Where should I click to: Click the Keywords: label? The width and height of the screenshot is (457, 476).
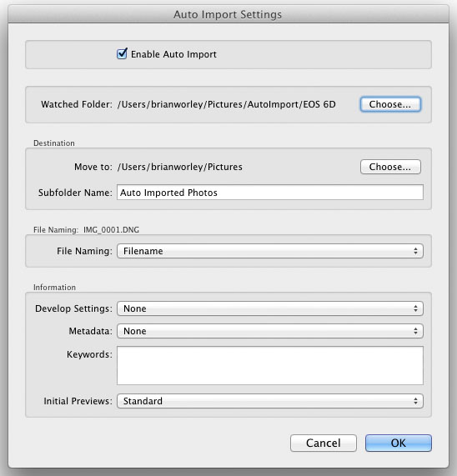[x=89, y=354]
